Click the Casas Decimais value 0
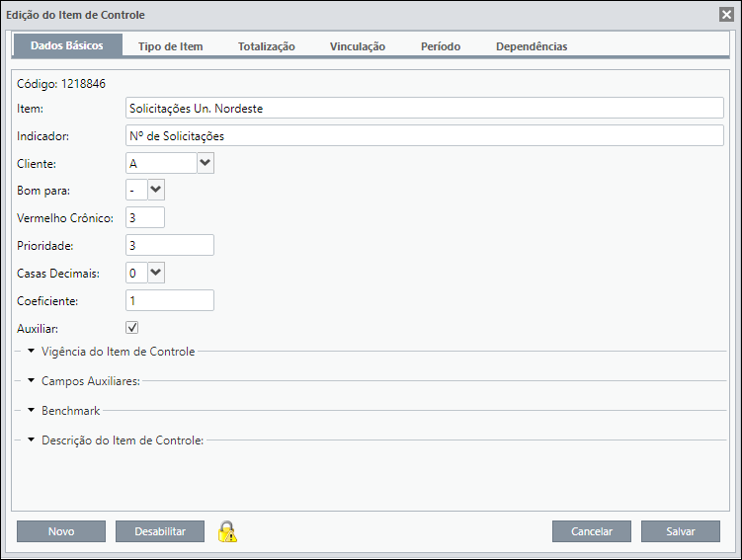This screenshot has width=742, height=560. [136, 273]
